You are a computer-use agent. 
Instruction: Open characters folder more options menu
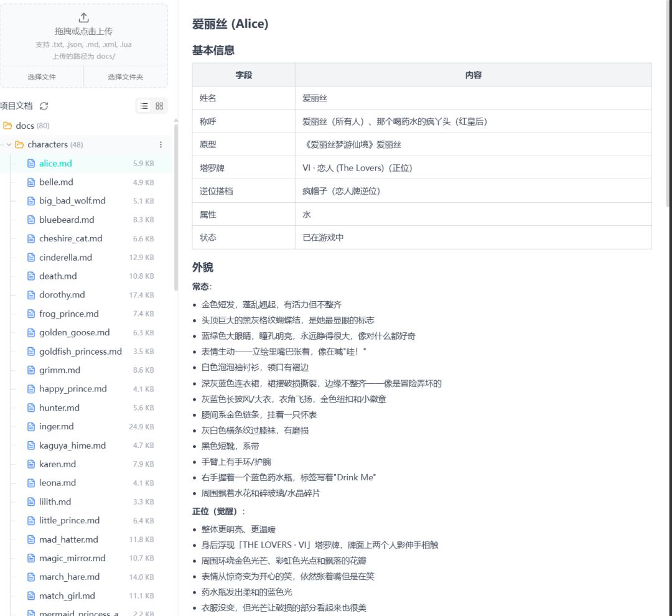click(x=161, y=144)
